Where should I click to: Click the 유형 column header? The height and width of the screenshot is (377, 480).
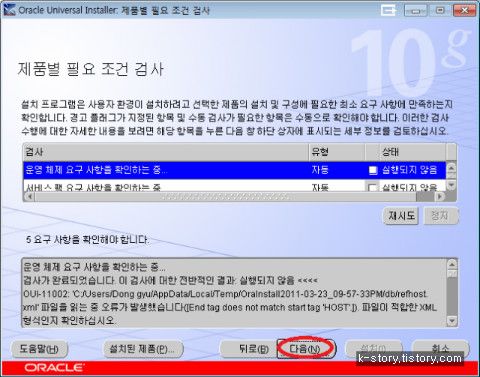tap(337, 152)
